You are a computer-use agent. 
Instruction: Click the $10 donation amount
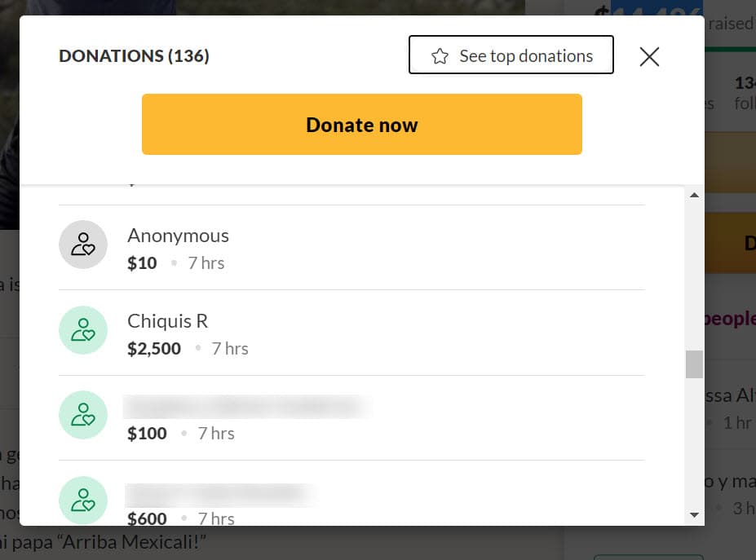(x=142, y=263)
